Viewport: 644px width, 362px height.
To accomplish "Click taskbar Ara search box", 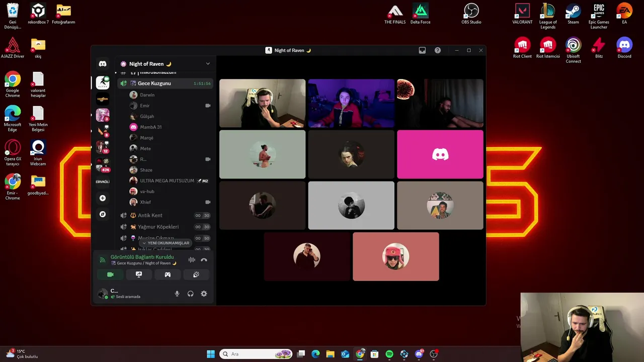I will click(x=256, y=354).
